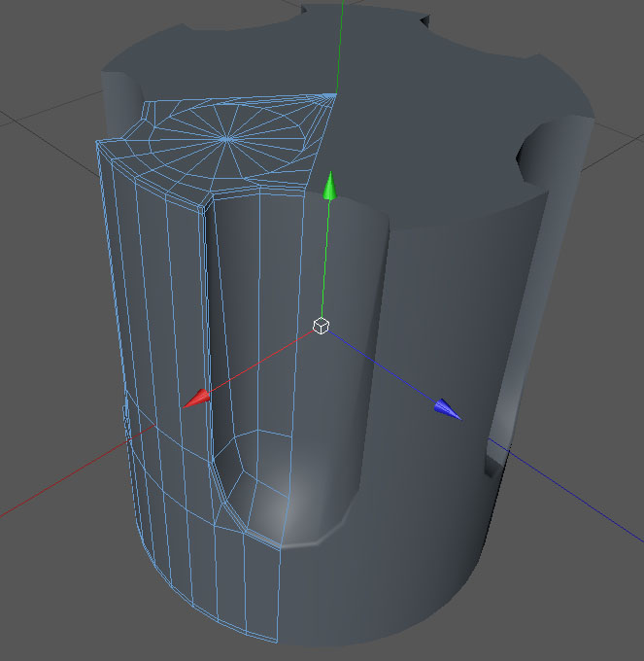
Task: Click the vertex where fan edges converge at top
Action: [335, 95]
